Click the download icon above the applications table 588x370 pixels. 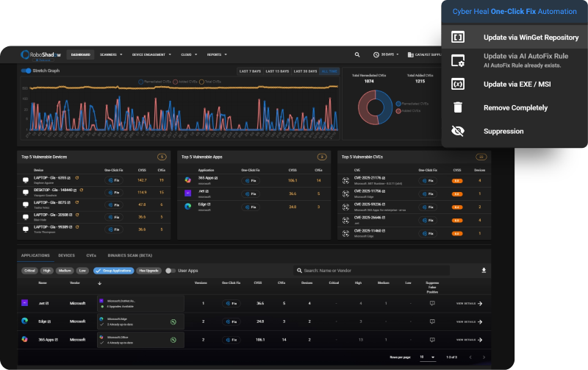484,270
